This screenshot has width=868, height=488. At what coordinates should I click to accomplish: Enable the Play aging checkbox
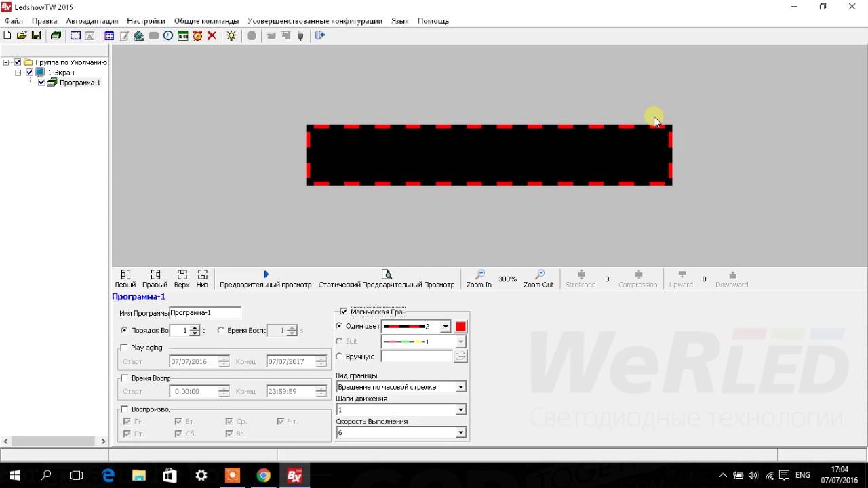tap(124, 348)
